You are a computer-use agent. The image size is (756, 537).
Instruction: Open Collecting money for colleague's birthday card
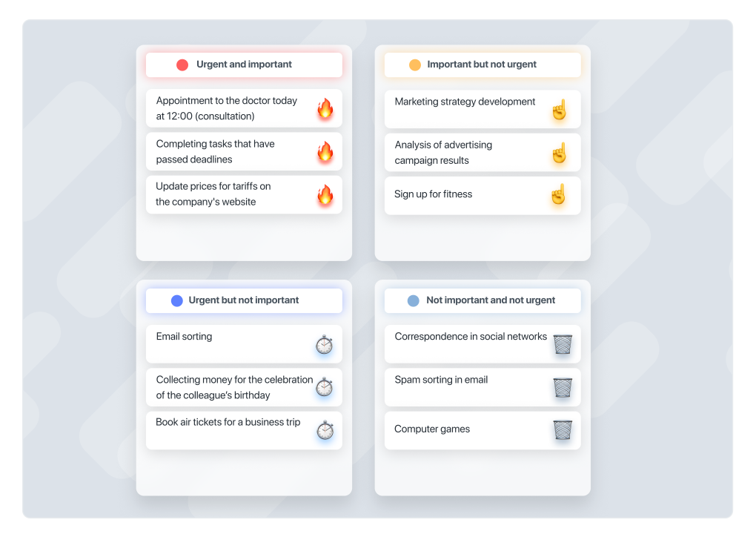(244, 387)
